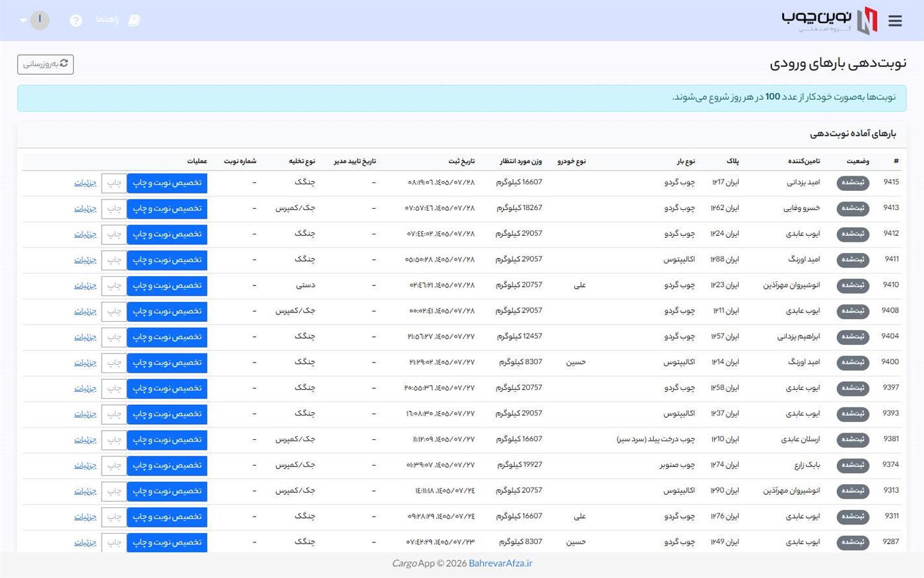924x578 pixels.
Task: View details link for row 9313
Action: [85, 491]
